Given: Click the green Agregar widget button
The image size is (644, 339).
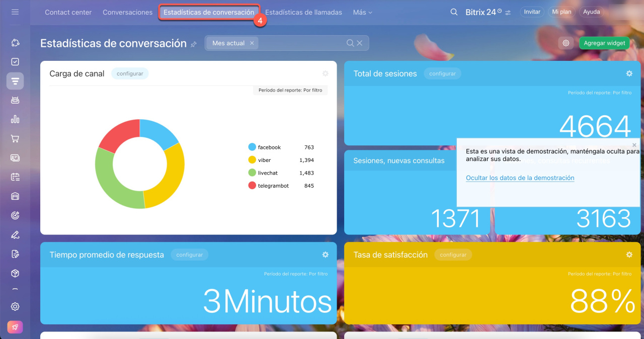Looking at the screenshot, I should tap(604, 43).
